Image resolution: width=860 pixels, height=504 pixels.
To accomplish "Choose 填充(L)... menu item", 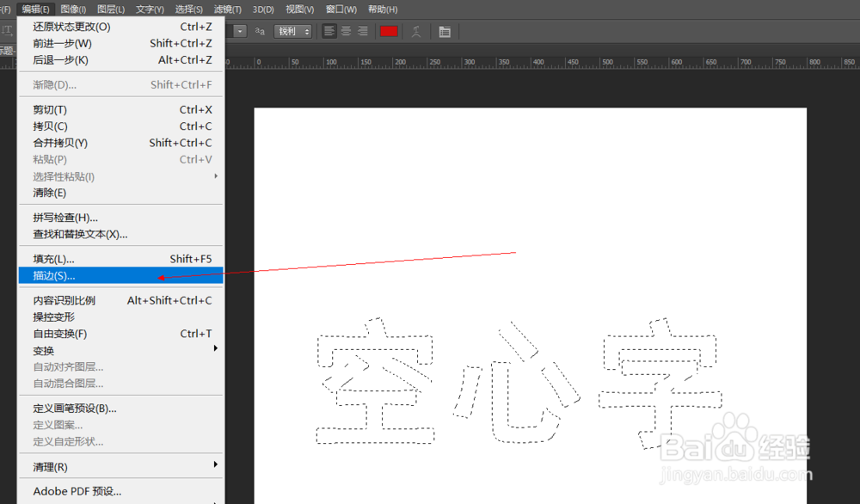I will point(120,259).
